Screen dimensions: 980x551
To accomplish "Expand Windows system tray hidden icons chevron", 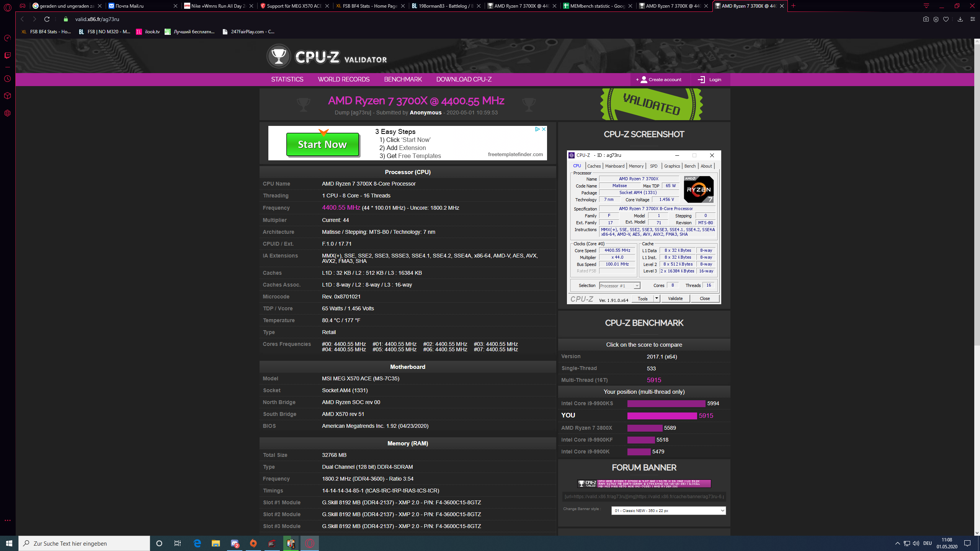I will (897, 543).
